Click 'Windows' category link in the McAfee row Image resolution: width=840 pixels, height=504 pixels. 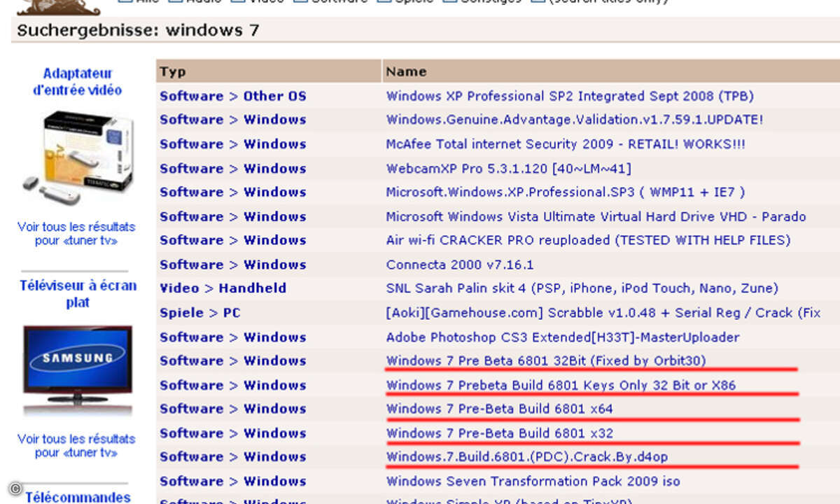pos(274,144)
